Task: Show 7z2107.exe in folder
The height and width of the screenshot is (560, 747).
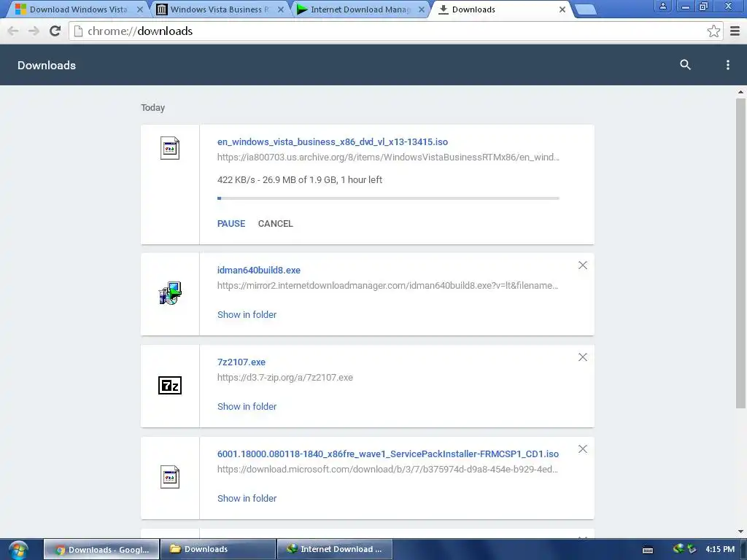Action: point(247,407)
